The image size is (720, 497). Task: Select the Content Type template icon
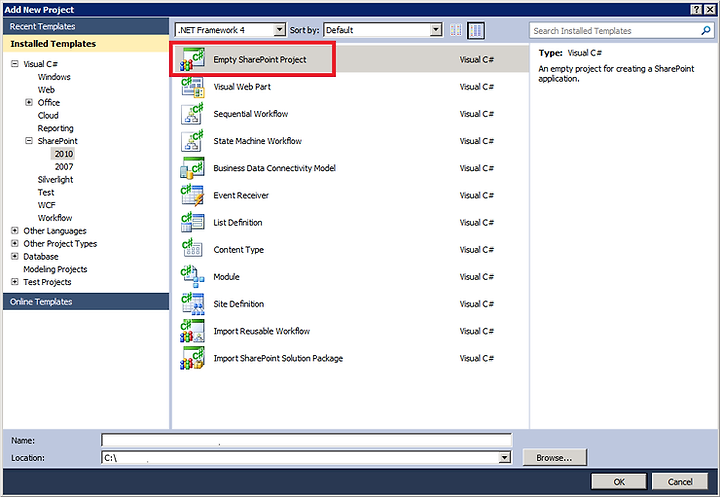pos(192,249)
